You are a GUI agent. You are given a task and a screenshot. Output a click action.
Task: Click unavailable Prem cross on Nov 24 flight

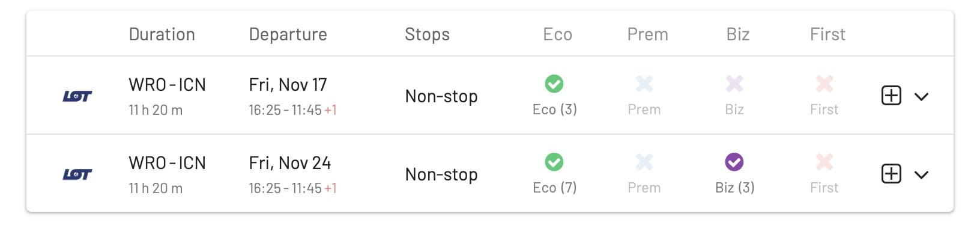(x=644, y=162)
